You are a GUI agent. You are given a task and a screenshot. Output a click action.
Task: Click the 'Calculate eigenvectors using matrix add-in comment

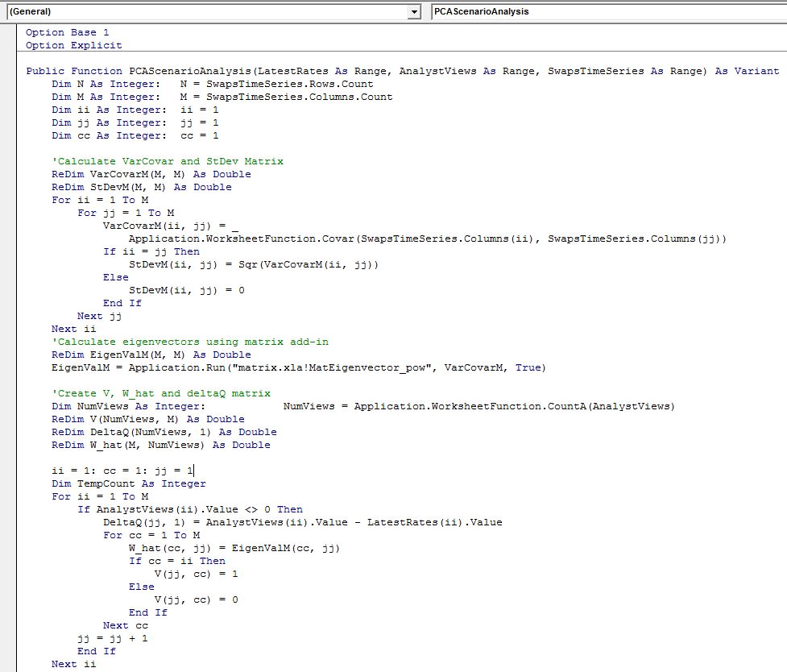tap(189, 342)
